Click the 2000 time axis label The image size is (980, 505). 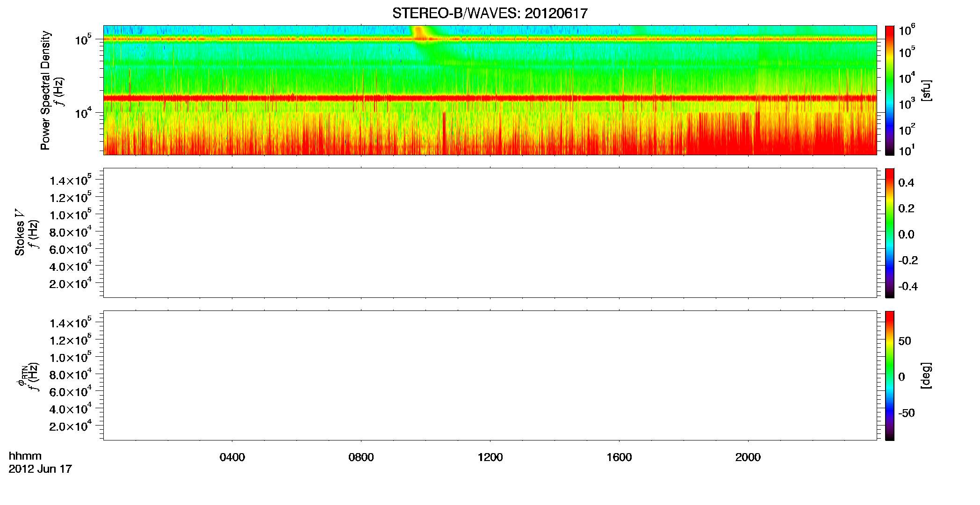pos(748,457)
